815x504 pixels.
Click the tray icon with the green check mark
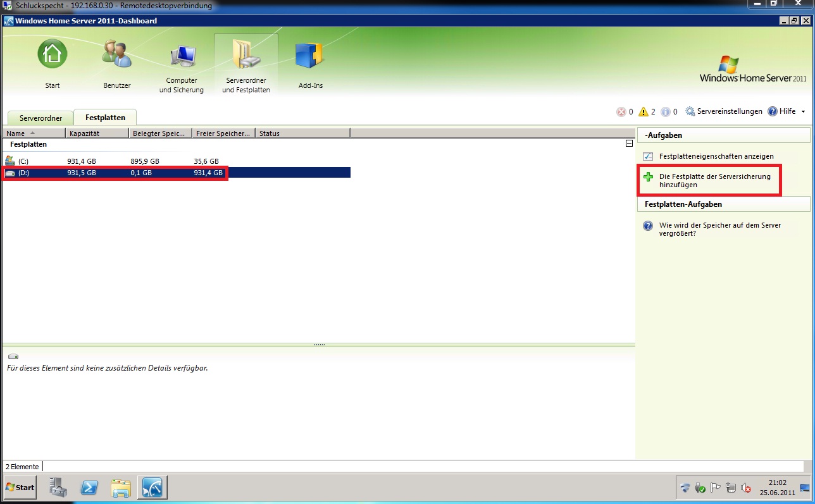[700, 488]
